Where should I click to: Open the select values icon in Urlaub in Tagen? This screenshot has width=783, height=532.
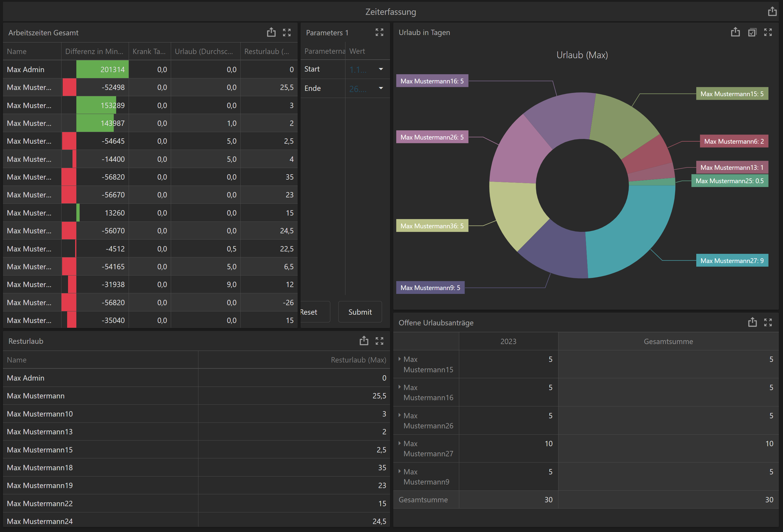point(752,32)
